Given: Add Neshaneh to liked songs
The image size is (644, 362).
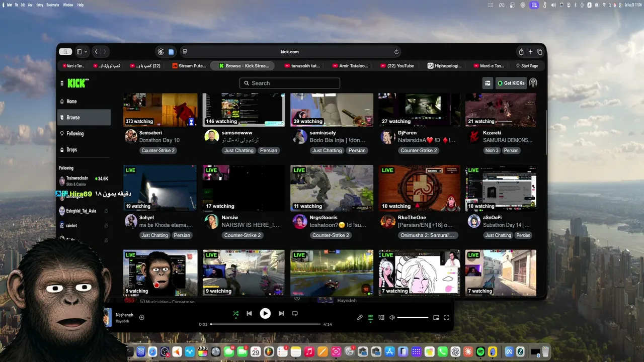Looking at the screenshot, I should tap(141, 317).
